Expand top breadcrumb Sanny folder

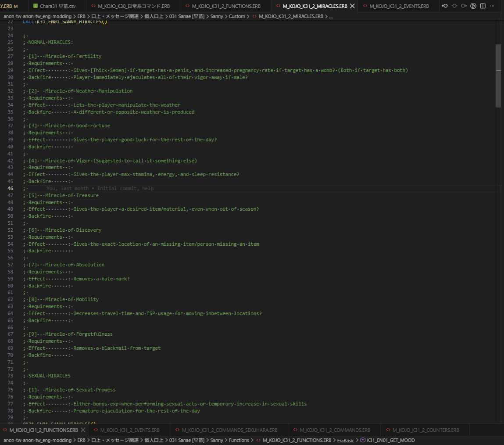216,16
